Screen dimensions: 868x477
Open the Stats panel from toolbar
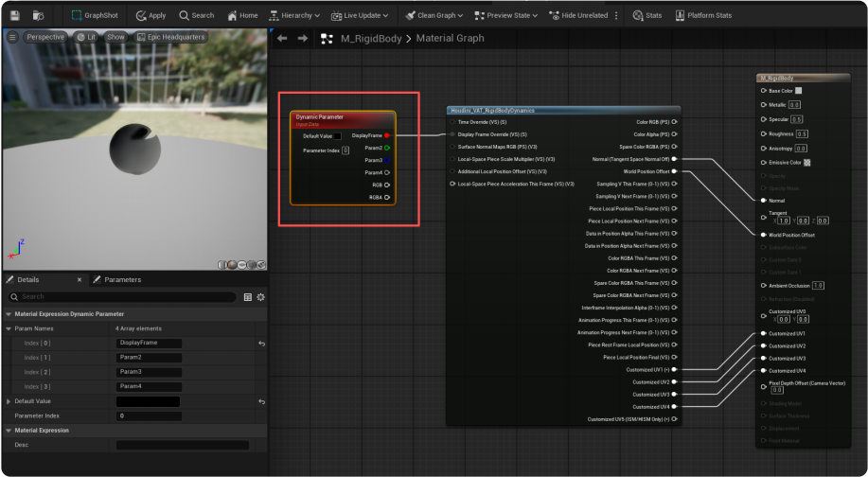pyautogui.click(x=647, y=15)
